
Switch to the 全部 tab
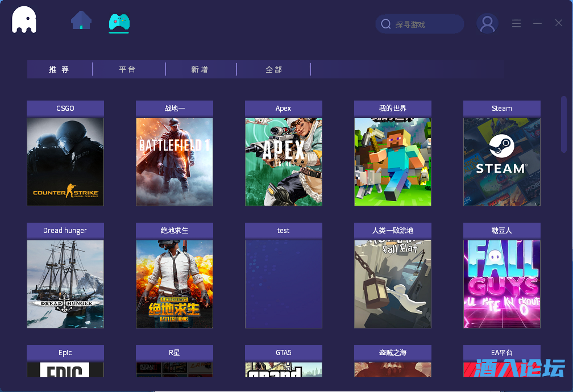(274, 69)
